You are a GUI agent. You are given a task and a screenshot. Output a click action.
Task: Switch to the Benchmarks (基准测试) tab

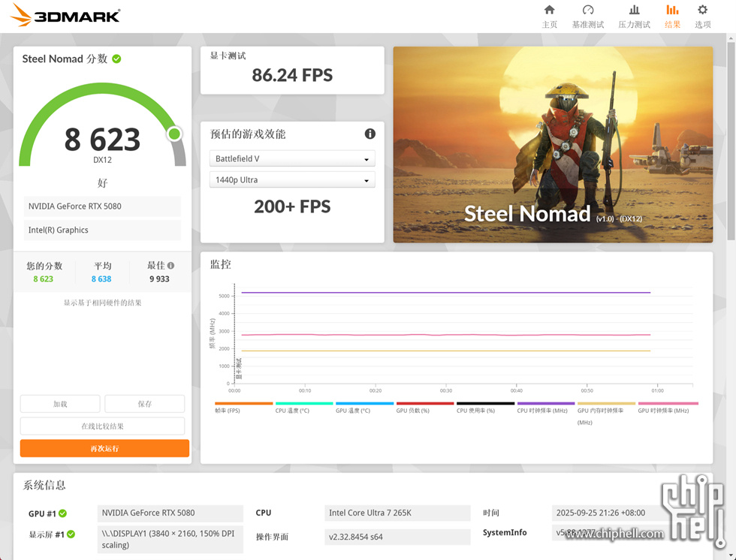[x=587, y=17]
